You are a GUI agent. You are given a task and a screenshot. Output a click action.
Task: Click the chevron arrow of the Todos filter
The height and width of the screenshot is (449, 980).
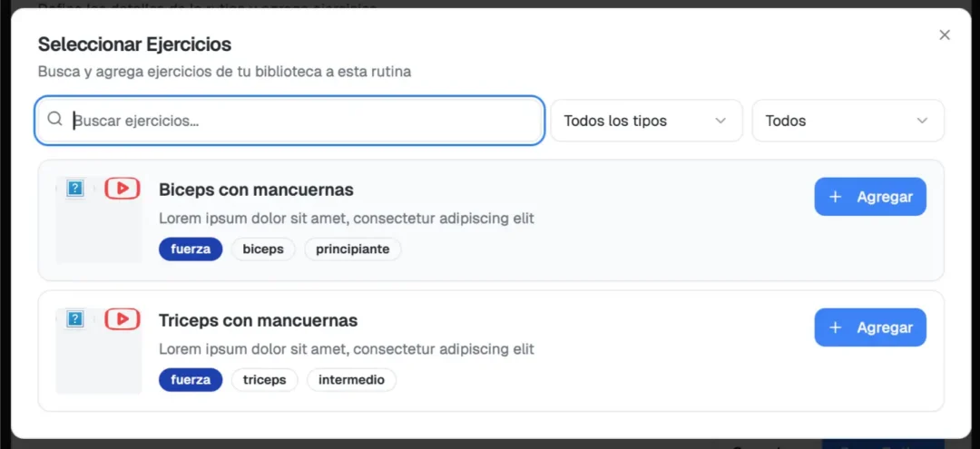pyautogui.click(x=923, y=121)
